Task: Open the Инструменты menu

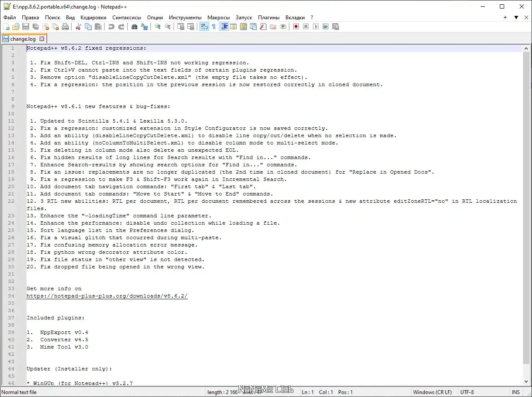Action: point(185,18)
